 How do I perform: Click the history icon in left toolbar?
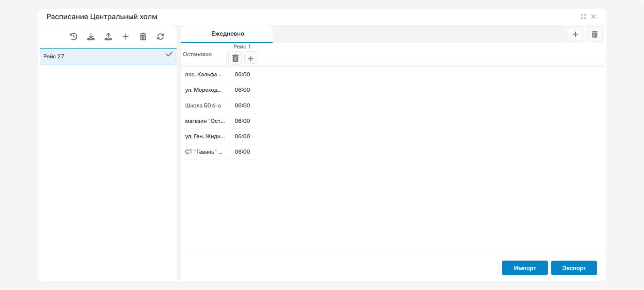coord(73,37)
